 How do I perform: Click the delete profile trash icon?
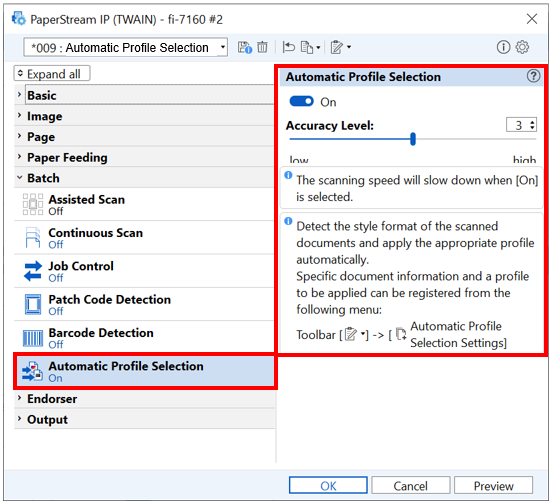point(262,47)
